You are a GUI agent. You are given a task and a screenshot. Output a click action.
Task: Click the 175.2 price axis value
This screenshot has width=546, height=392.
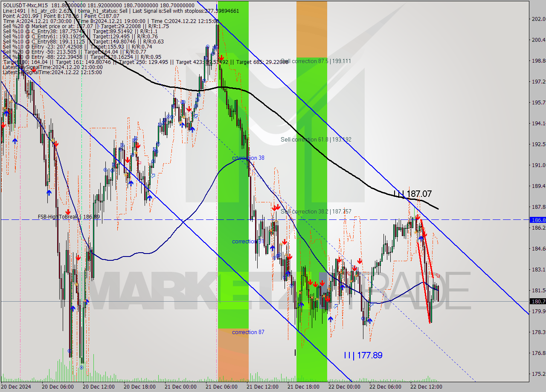[539, 374]
